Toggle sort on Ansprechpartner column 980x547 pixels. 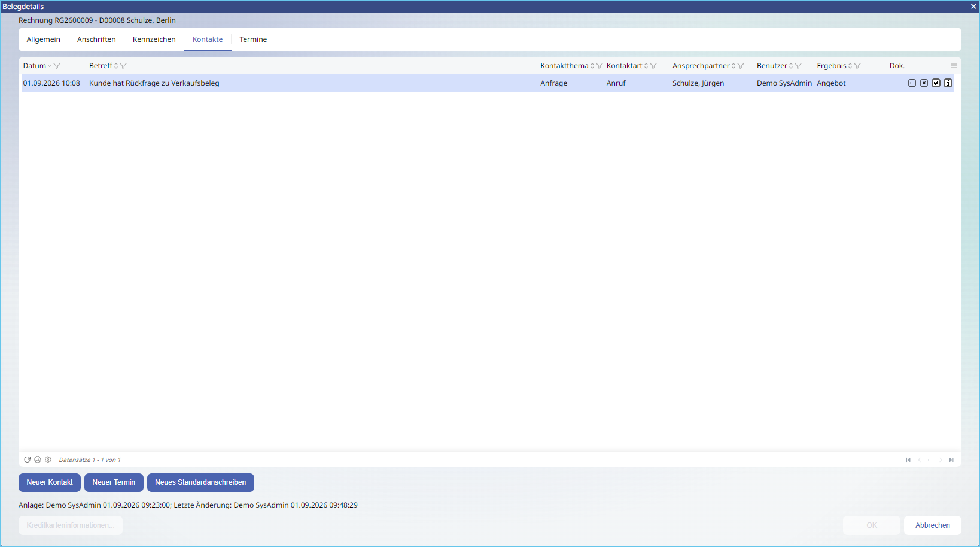point(734,66)
